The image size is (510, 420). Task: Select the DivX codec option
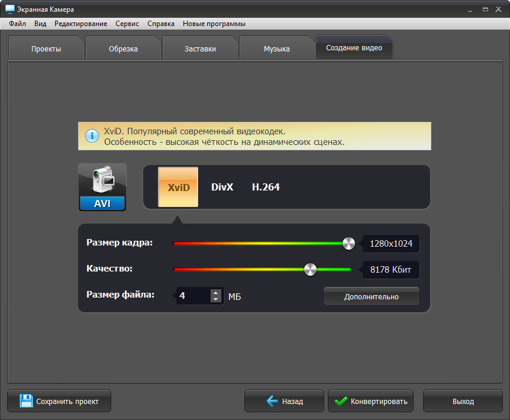pyautogui.click(x=222, y=187)
